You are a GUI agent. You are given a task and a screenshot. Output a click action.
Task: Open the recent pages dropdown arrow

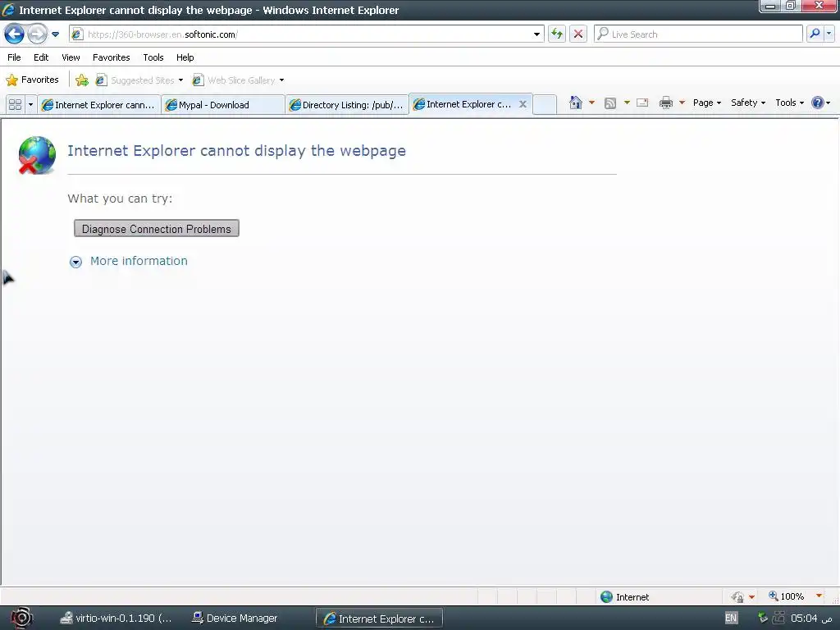point(55,34)
